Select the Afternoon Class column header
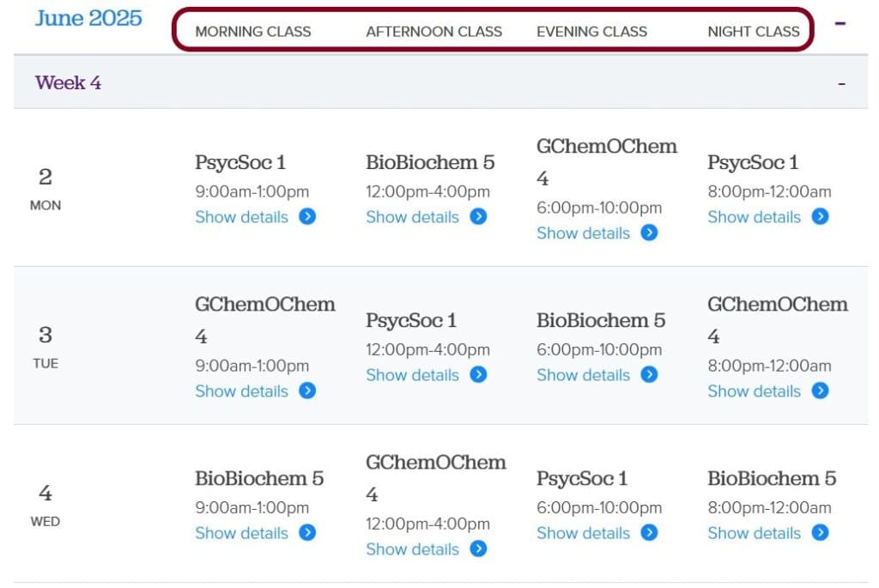The height and width of the screenshot is (588, 879). click(433, 32)
